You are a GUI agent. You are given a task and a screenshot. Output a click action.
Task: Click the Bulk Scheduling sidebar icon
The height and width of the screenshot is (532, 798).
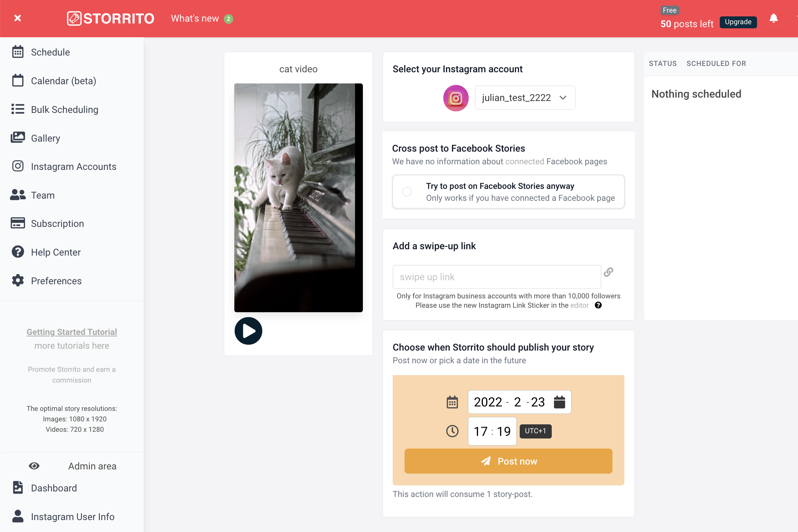(17, 109)
